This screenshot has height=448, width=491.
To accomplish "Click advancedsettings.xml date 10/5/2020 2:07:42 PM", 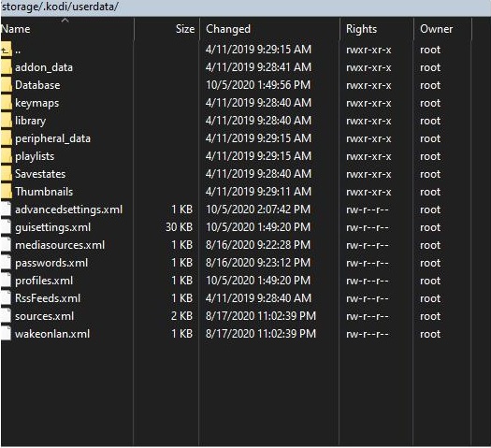I will (258, 210).
